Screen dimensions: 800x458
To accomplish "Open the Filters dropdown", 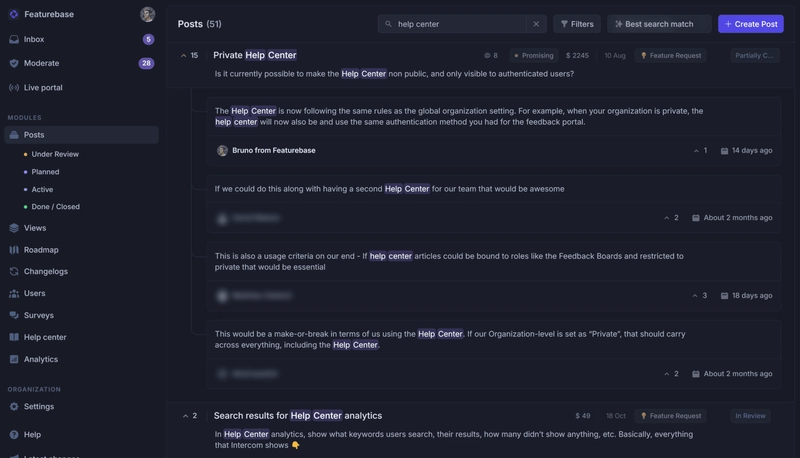I will click(x=577, y=24).
